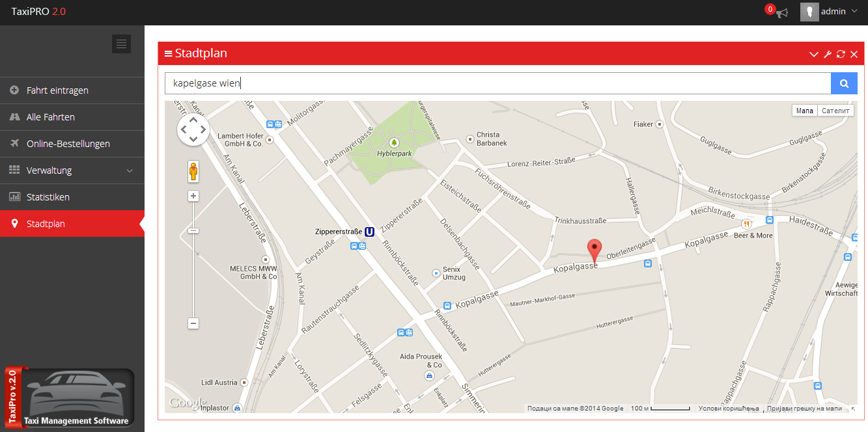Collapse the Stadtplan panel with chevron

pyautogui.click(x=814, y=54)
